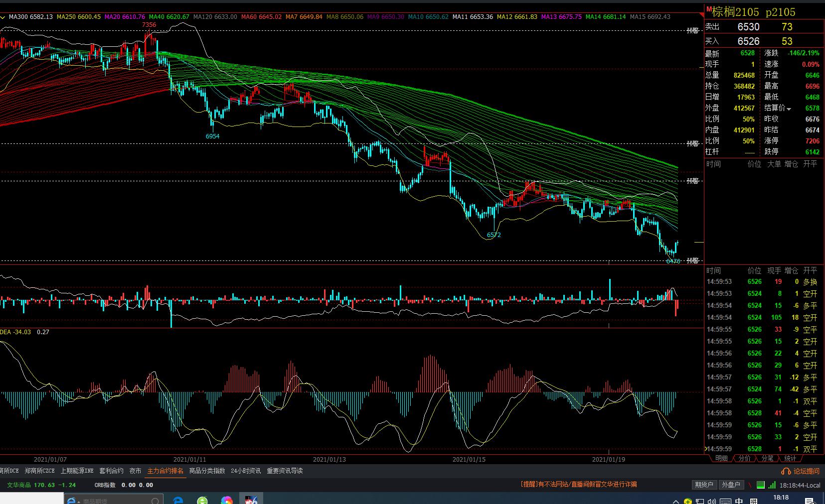The height and width of the screenshot is (504, 825).
Task: Click the search magnifier in taskbar box
Action: (x=155, y=501)
